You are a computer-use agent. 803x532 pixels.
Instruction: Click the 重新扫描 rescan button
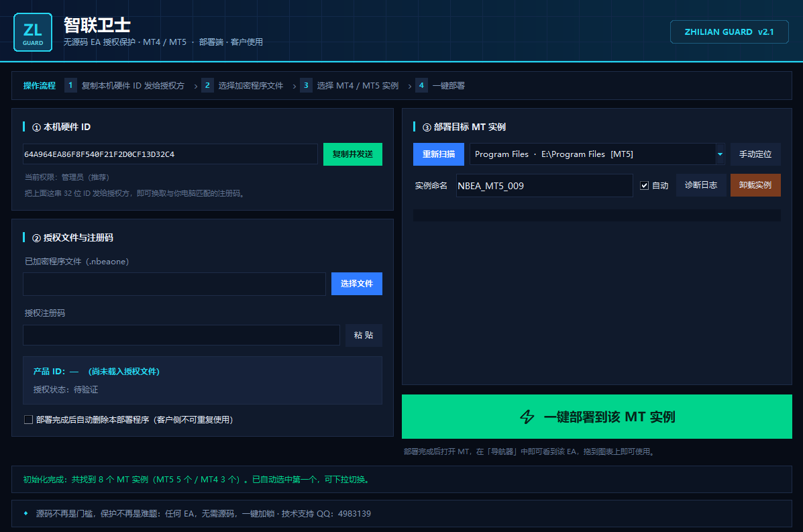point(438,154)
